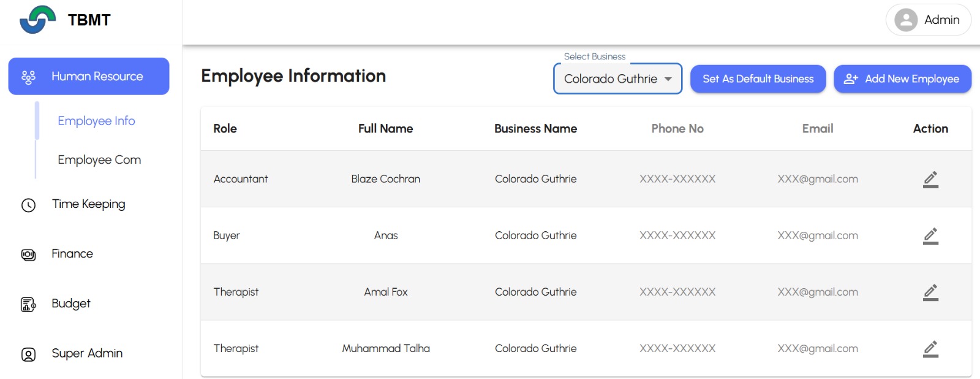Click the Finance money icon

tap(28, 255)
